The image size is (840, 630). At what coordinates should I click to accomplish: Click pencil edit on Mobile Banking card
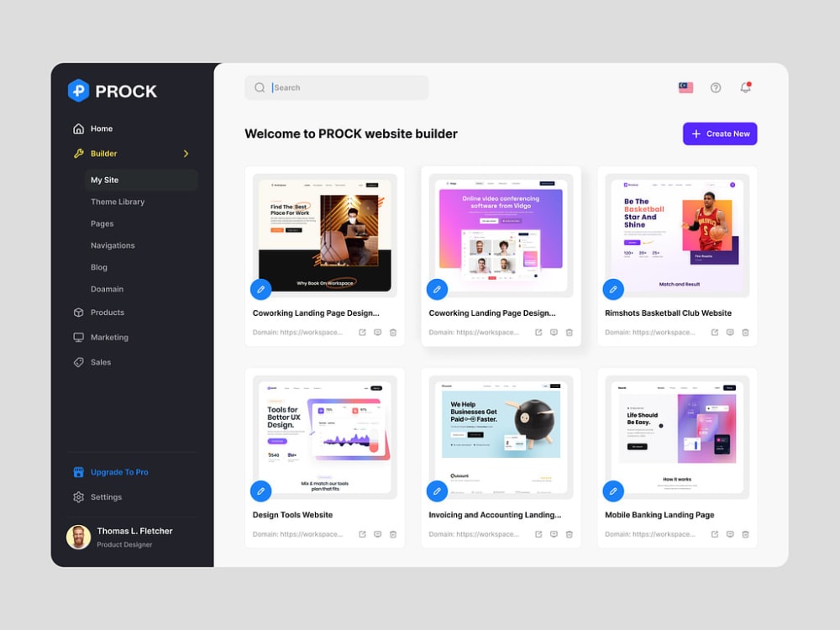click(613, 491)
